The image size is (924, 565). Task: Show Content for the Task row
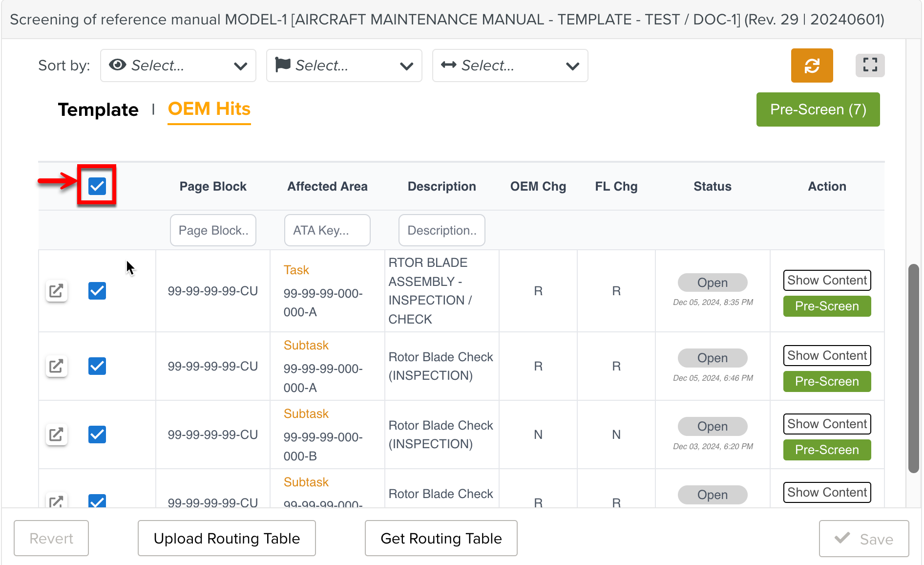tap(827, 281)
